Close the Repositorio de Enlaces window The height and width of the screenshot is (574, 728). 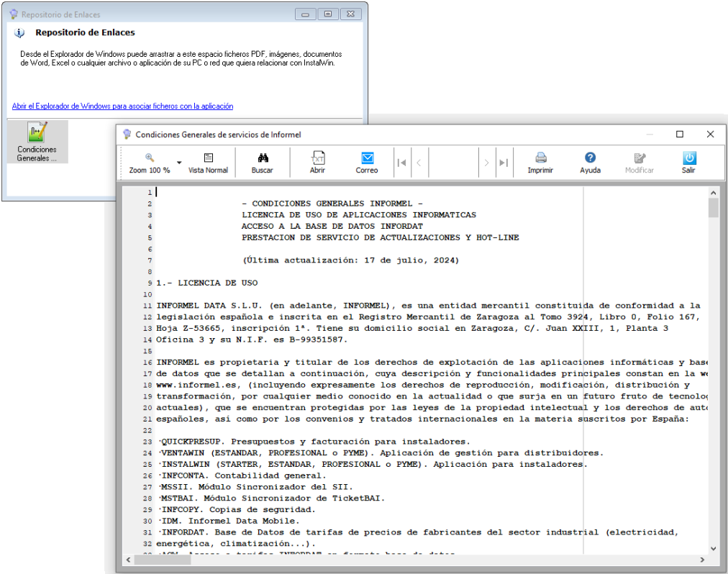(351, 14)
